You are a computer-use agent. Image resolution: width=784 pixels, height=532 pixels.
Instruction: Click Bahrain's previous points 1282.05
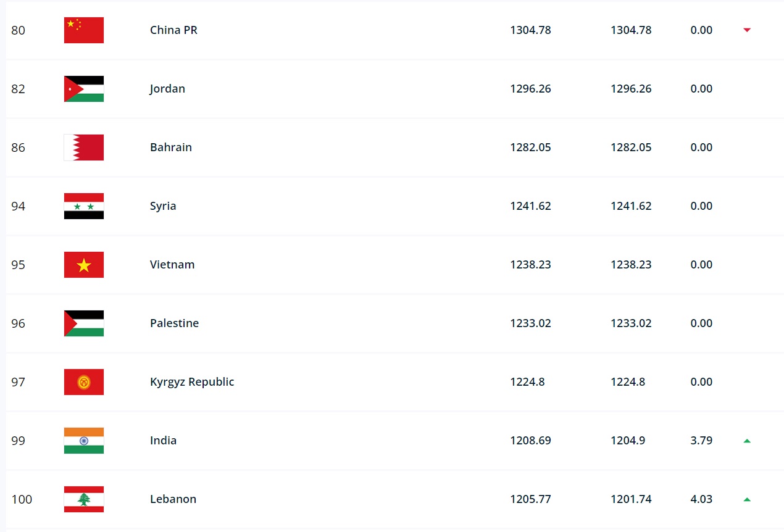tap(631, 148)
